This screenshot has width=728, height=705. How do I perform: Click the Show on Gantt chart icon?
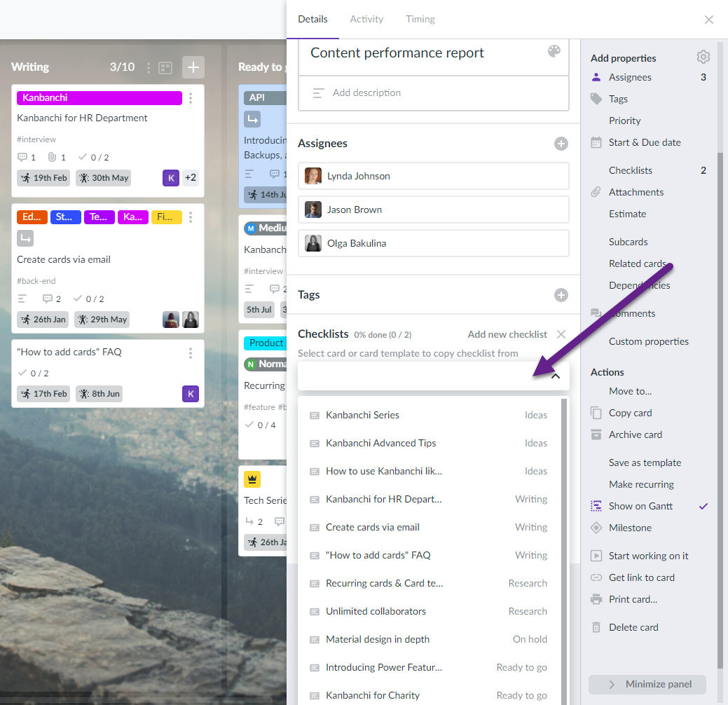(x=596, y=506)
